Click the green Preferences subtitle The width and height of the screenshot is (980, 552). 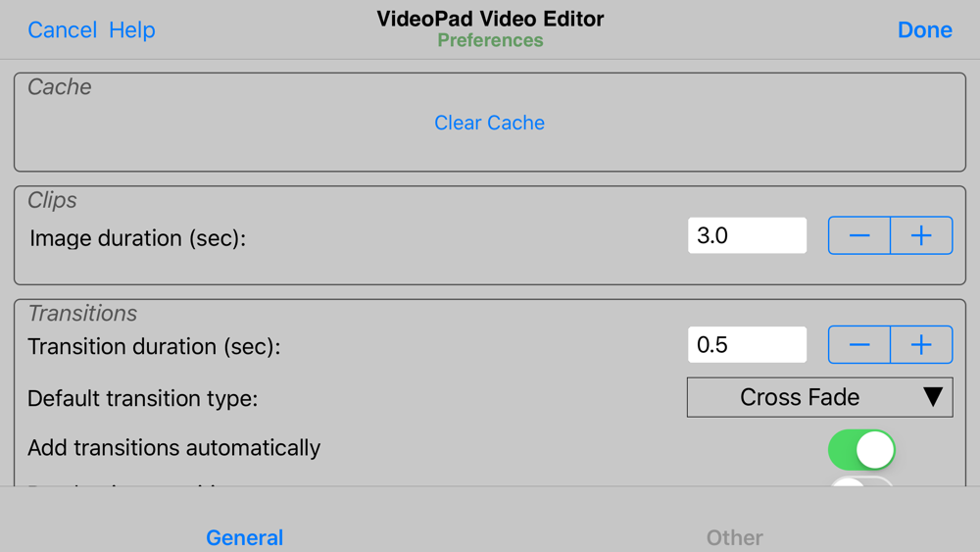click(x=490, y=40)
